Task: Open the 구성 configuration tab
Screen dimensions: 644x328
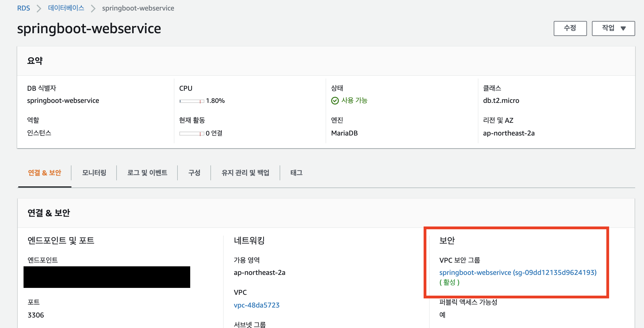Action: coord(194,173)
